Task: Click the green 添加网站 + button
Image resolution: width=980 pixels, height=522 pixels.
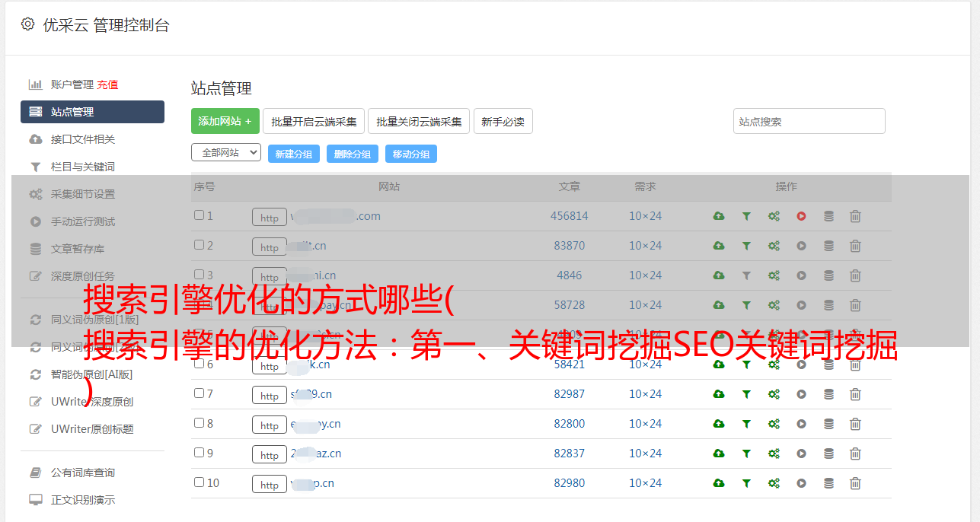Action: tap(225, 121)
